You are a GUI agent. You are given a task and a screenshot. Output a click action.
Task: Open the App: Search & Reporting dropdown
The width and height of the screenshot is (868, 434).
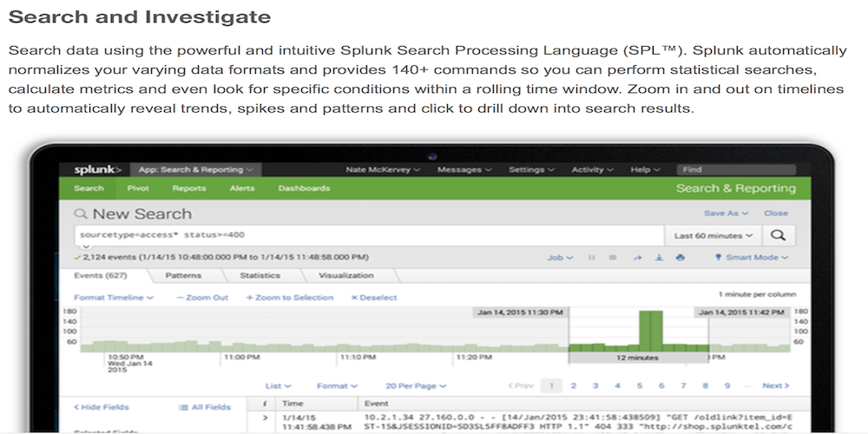195,170
